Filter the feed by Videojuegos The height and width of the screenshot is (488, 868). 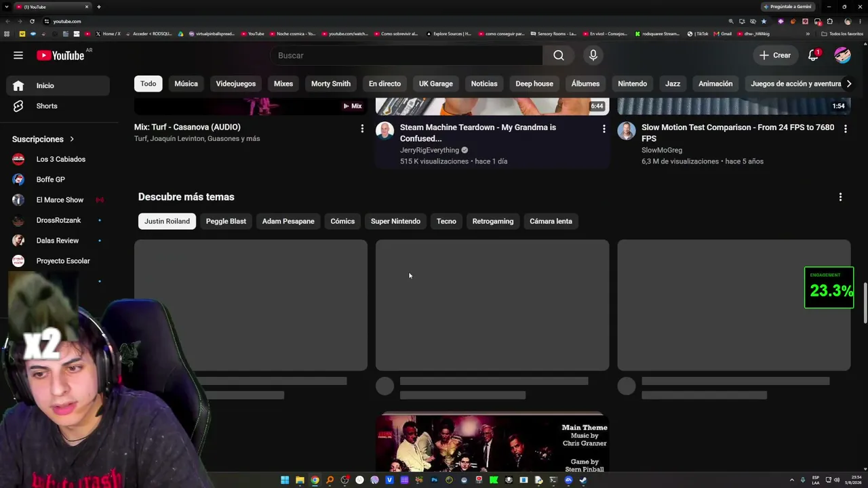pos(236,84)
